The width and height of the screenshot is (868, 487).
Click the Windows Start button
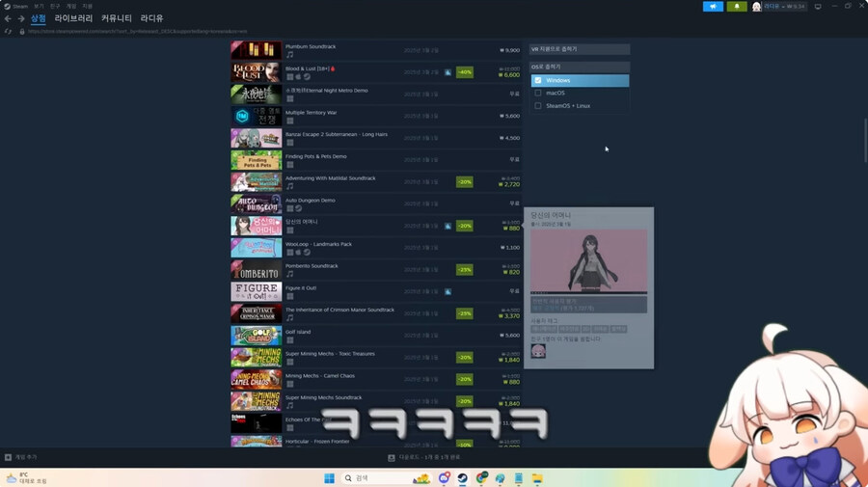(328, 478)
